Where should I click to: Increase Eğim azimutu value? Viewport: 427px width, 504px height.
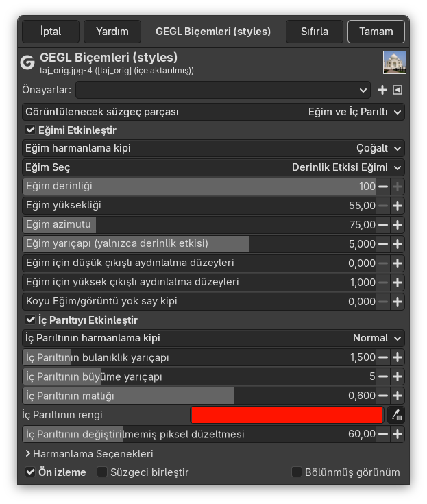click(398, 225)
